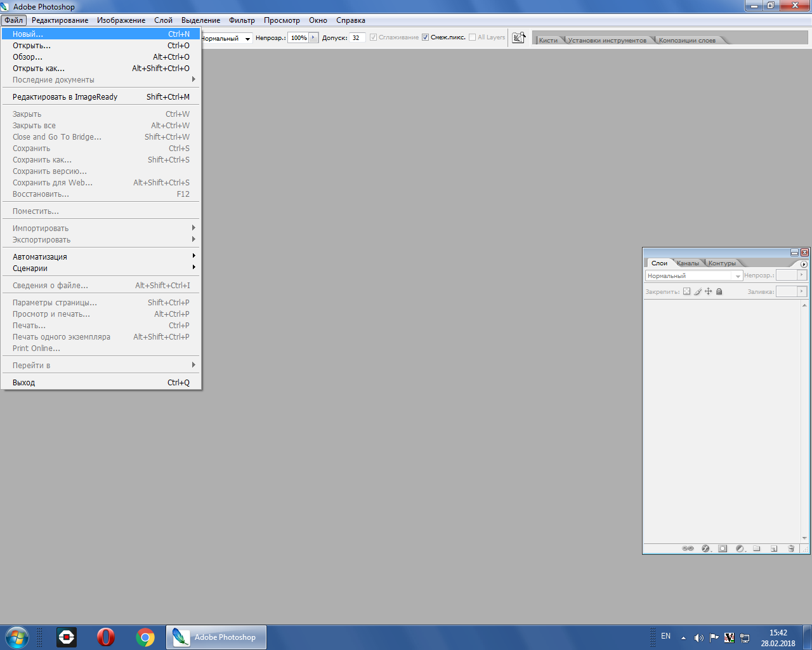Screen dimensions: 812x650
Task: Create new adjustment layer icon
Action: point(740,548)
